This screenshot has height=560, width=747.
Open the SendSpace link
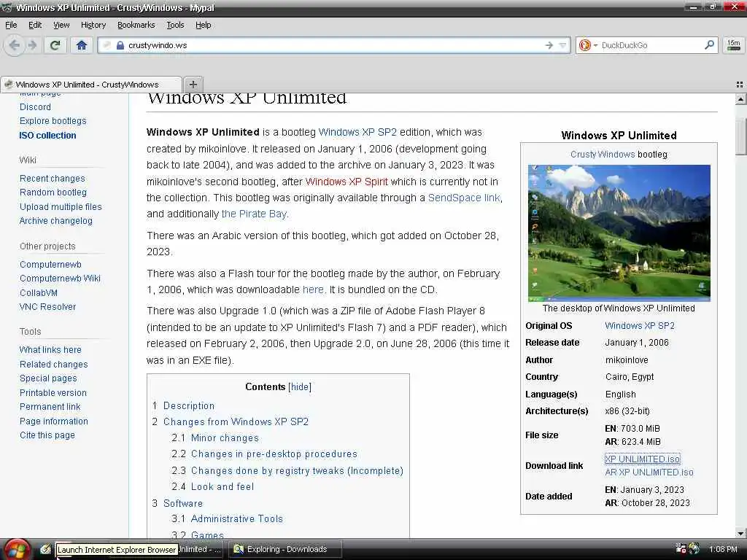[464, 198]
